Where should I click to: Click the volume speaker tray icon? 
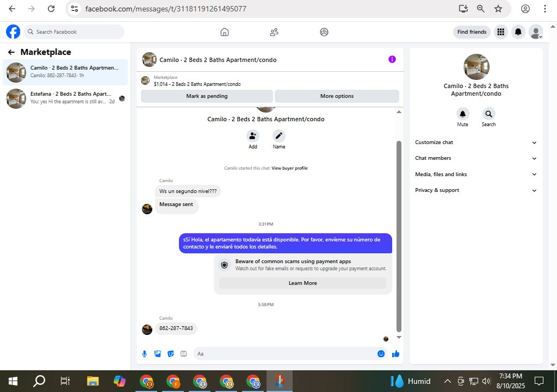(x=486, y=381)
